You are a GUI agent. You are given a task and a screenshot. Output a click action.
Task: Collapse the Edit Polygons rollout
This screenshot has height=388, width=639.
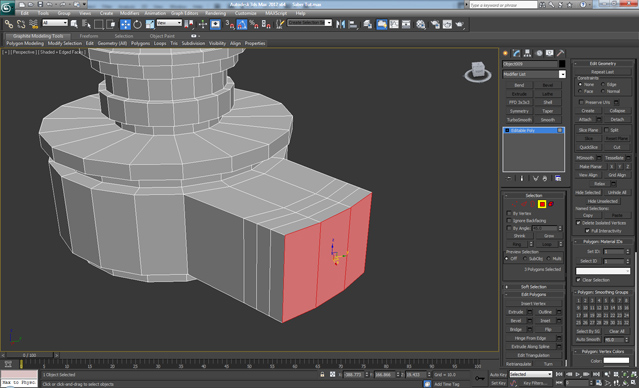click(533, 295)
